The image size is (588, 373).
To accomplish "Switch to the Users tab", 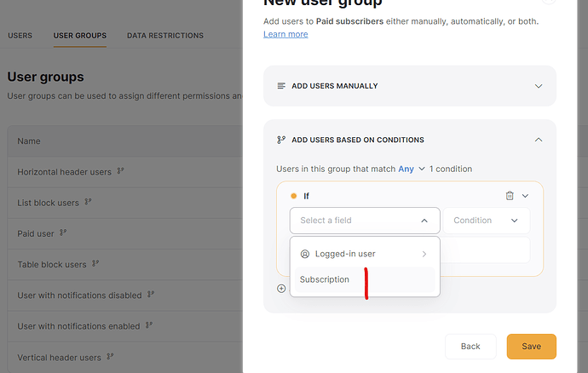I will coord(20,36).
